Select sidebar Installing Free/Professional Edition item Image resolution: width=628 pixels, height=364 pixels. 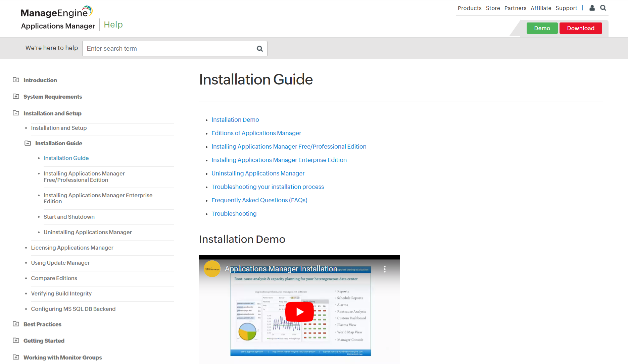(84, 177)
